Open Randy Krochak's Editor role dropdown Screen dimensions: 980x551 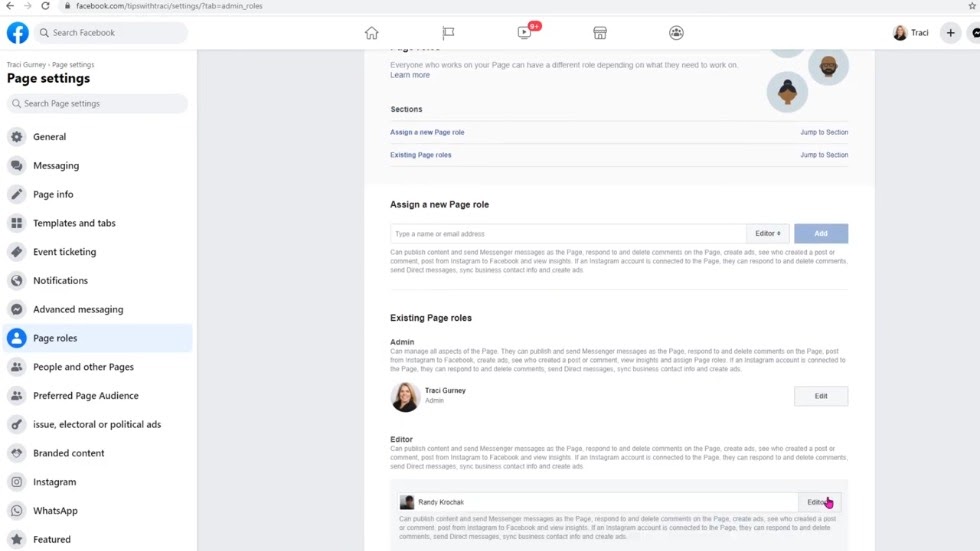point(819,502)
